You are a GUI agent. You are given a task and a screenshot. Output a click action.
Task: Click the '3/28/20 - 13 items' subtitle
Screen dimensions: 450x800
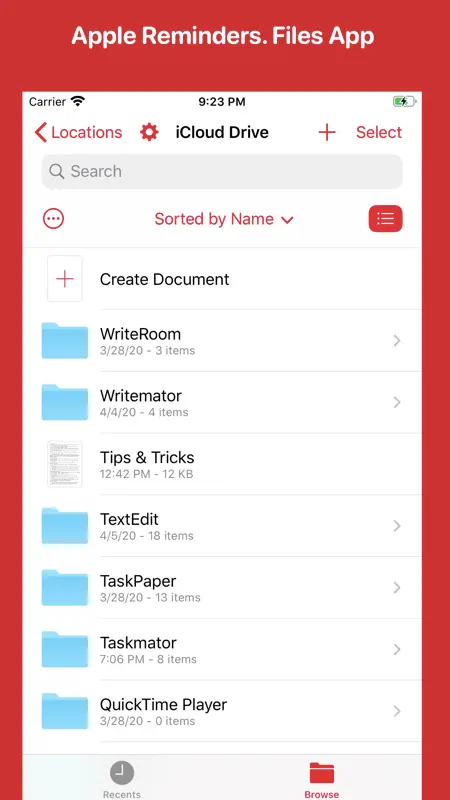pos(151,597)
